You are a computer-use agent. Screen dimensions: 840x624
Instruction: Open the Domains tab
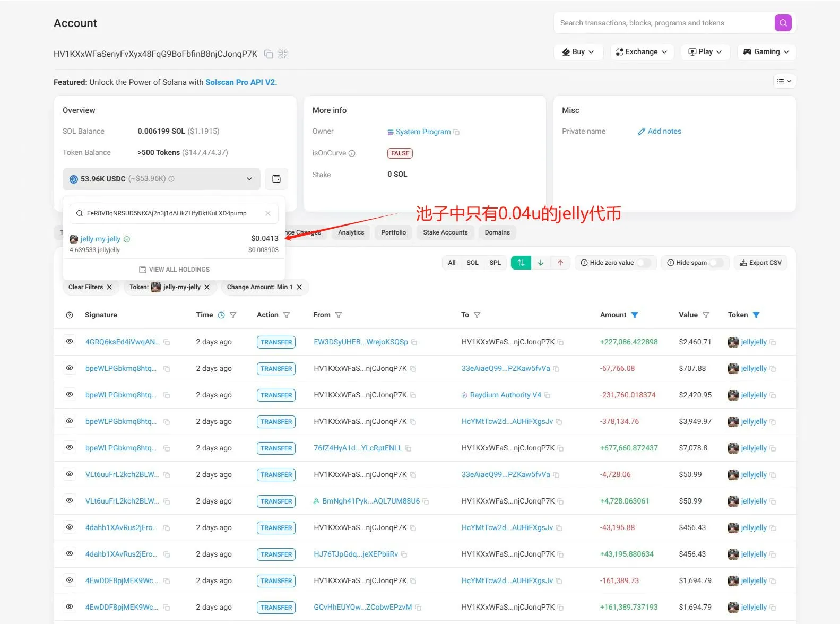(497, 232)
